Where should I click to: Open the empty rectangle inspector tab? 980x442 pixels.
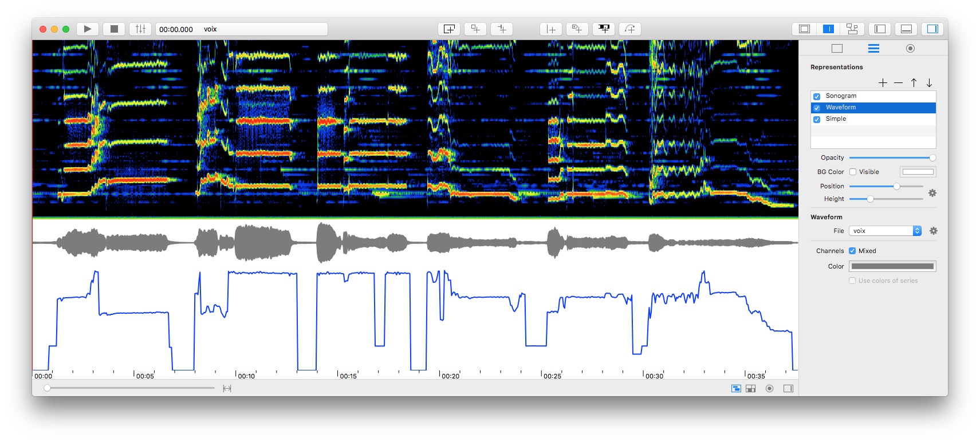[x=837, y=49]
